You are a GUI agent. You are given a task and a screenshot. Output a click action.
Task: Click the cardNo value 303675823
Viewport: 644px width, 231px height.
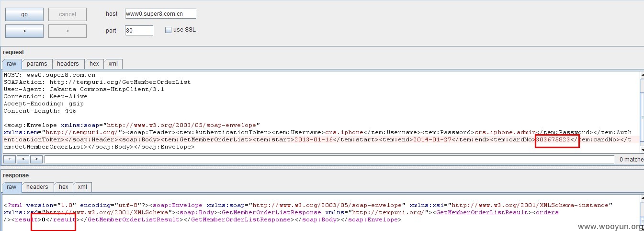553,139
